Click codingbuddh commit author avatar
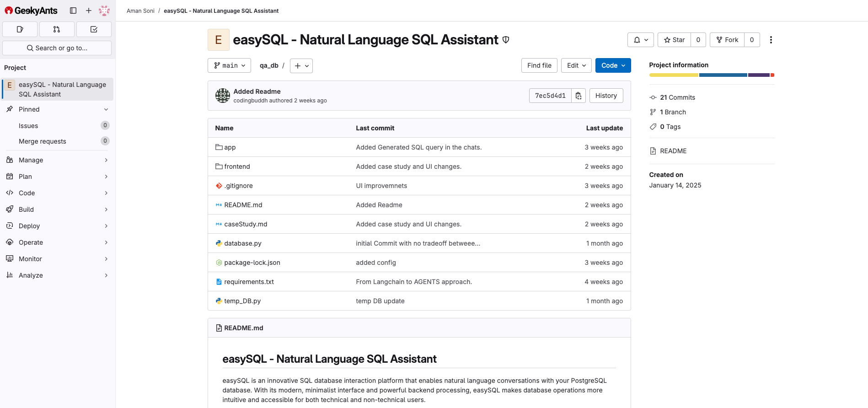The height and width of the screenshot is (408, 868). 223,96
